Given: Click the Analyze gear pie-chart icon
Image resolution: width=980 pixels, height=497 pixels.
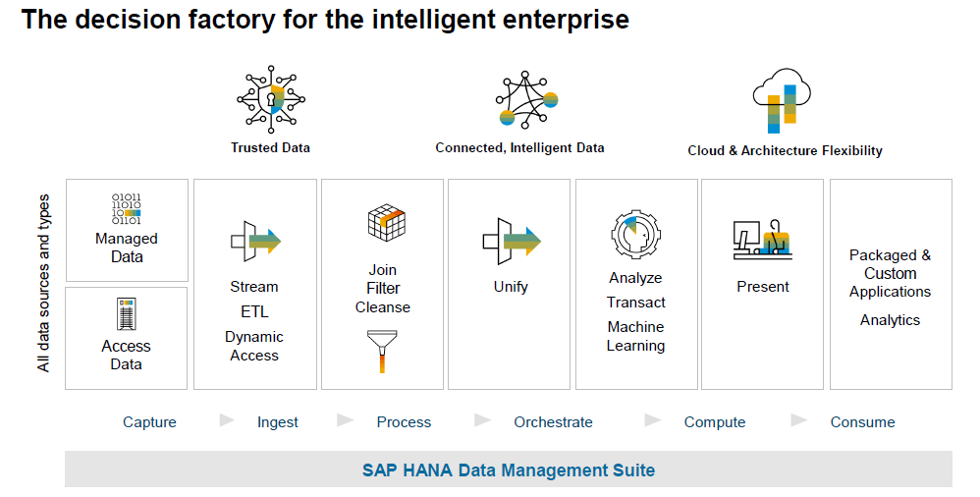Looking at the screenshot, I should [632, 234].
